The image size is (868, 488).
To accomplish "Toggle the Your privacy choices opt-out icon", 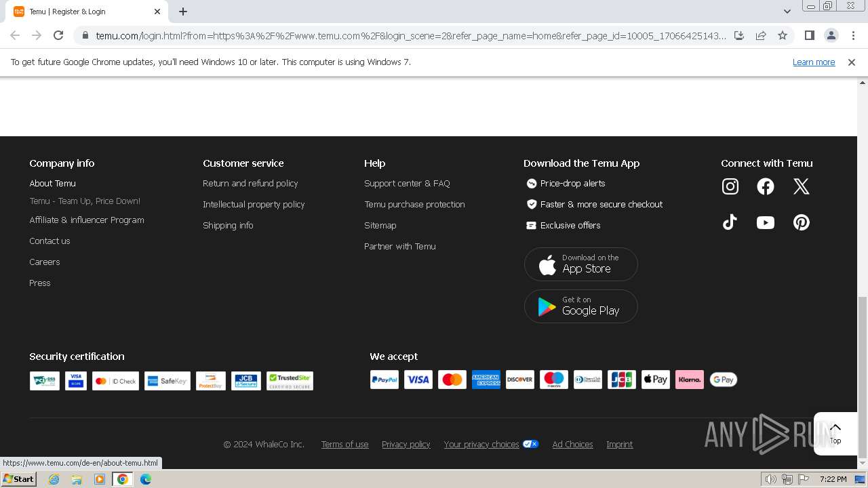I will (x=531, y=445).
